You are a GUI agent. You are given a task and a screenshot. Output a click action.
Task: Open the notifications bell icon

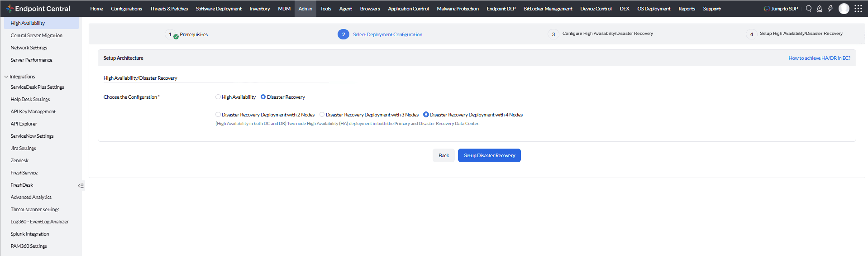819,9
